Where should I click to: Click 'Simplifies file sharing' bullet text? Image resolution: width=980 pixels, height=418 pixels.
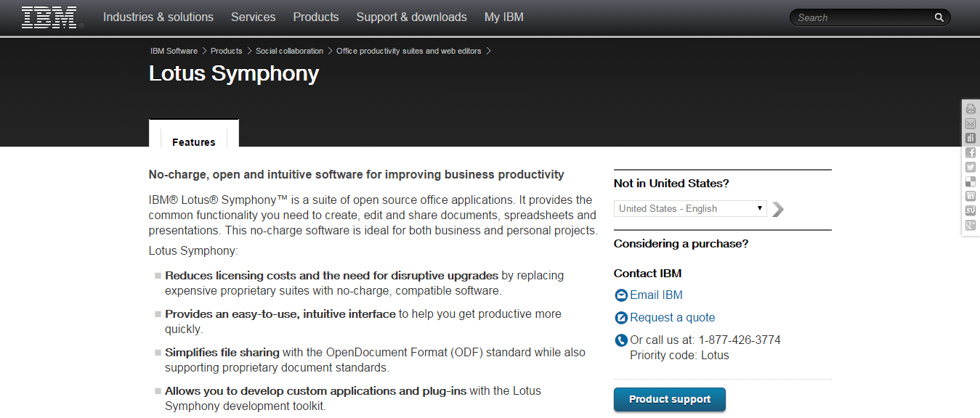[222, 353]
